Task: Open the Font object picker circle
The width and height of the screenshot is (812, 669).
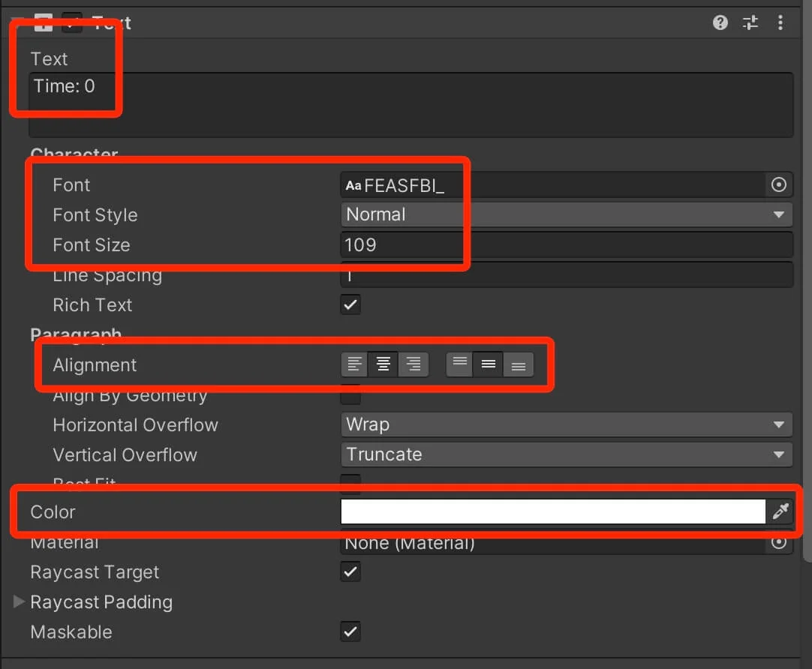Action: tap(778, 184)
